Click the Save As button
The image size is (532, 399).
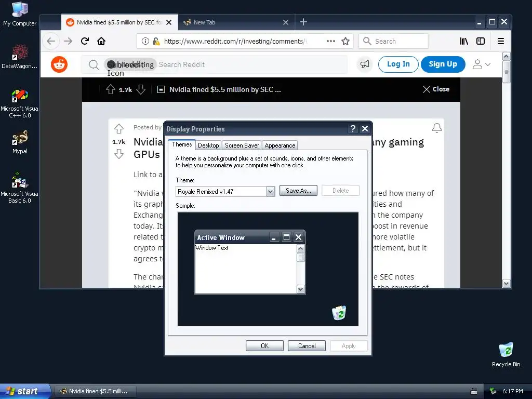tap(298, 191)
